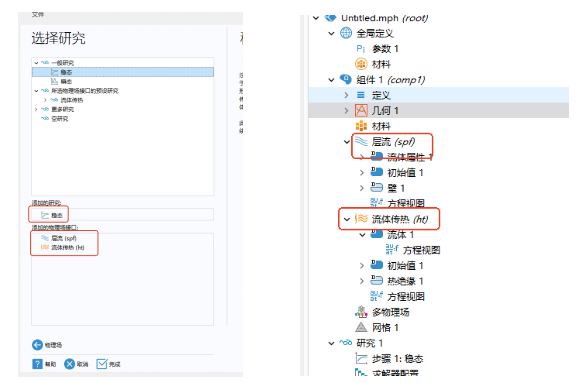Click the Parameters 1 Pi icon
The height and width of the screenshot is (383, 584).
coord(361,49)
